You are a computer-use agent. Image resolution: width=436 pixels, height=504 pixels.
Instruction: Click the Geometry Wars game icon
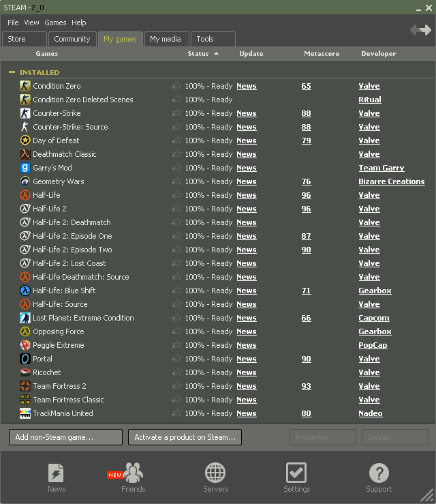[25, 181]
